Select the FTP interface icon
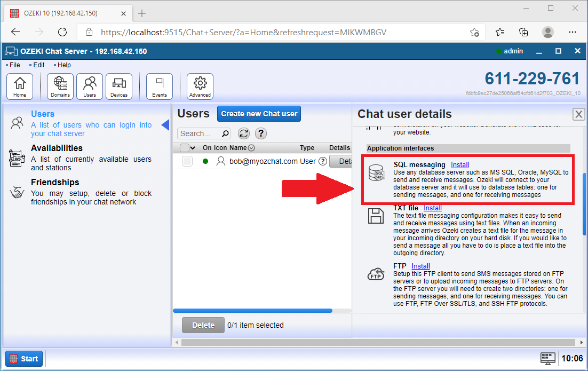 point(376,274)
